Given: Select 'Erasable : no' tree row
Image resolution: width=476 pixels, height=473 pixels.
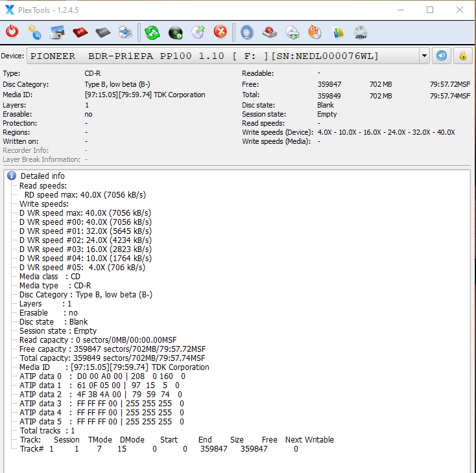Looking at the screenshot, I should [x=49, y=313].
